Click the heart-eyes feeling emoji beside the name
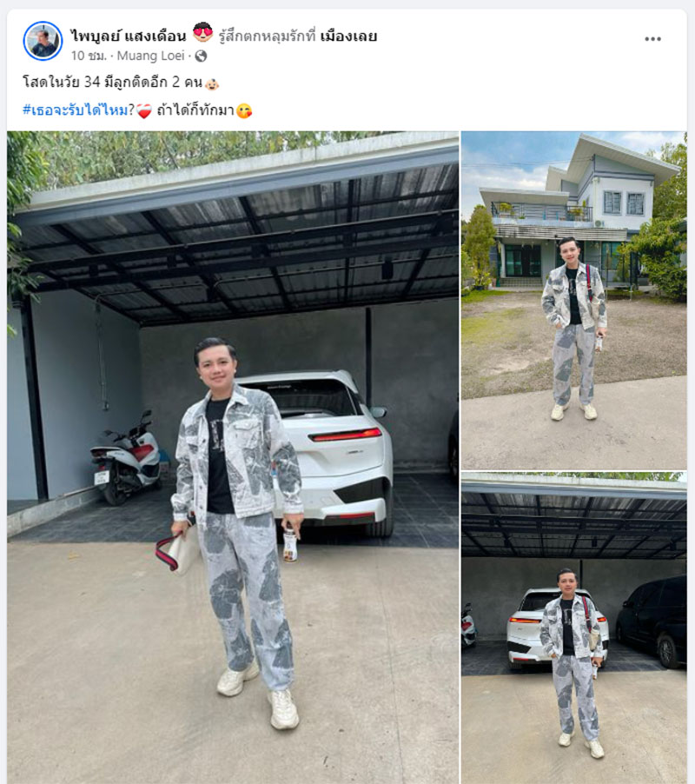 tap(202, 32)
